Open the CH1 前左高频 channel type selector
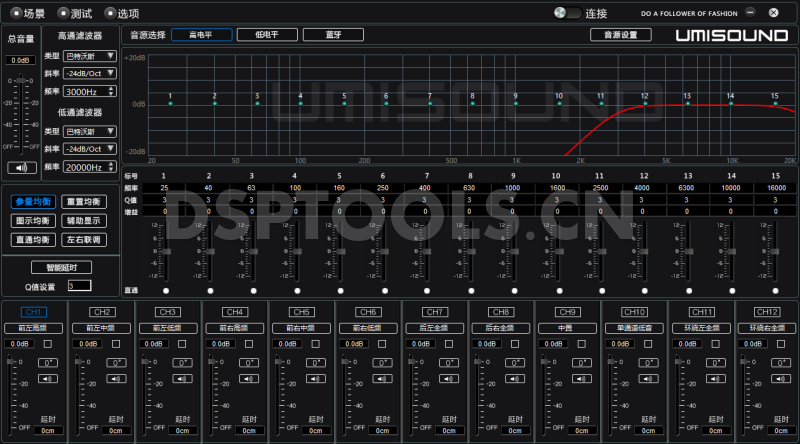Viewport: 800px width, 444px height. point(34,328)
